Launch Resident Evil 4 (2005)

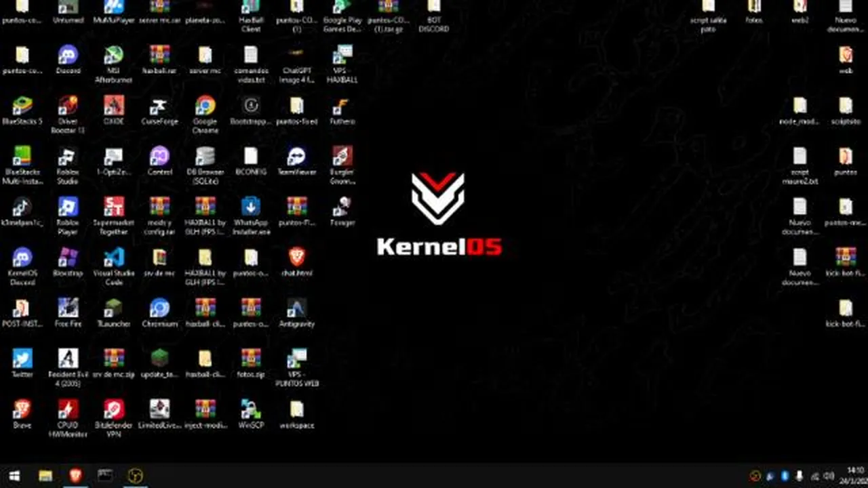tap(68, 368)
